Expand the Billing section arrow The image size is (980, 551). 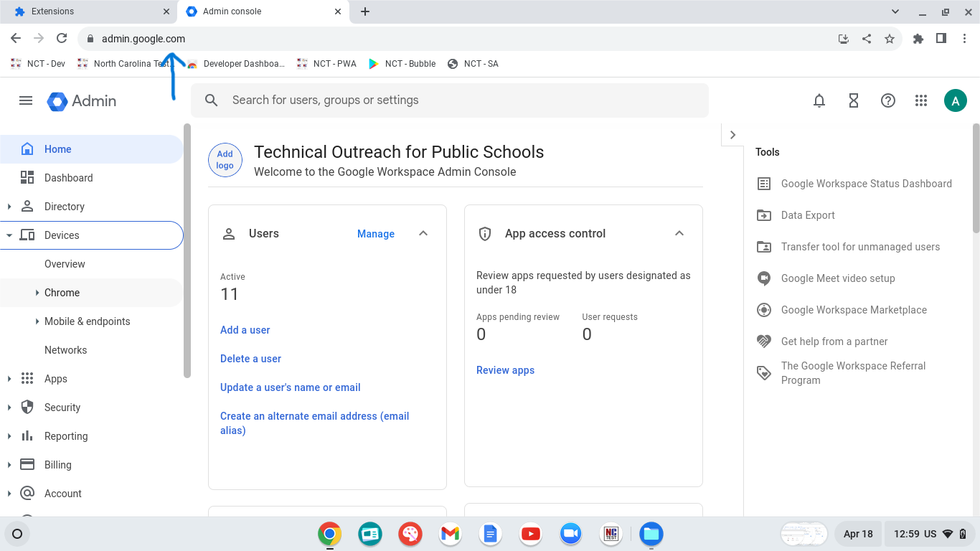point(9,465)
